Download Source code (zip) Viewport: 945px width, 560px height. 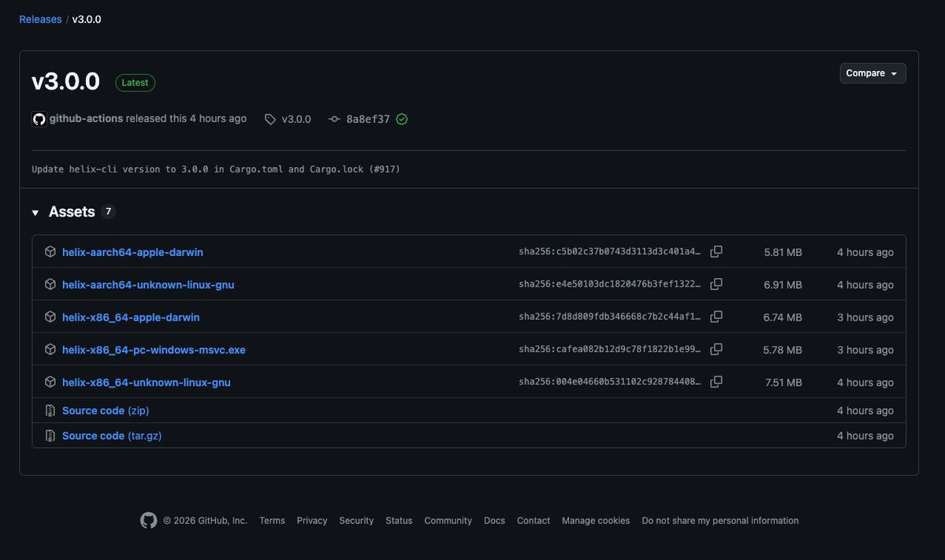(x=106, y=410)
